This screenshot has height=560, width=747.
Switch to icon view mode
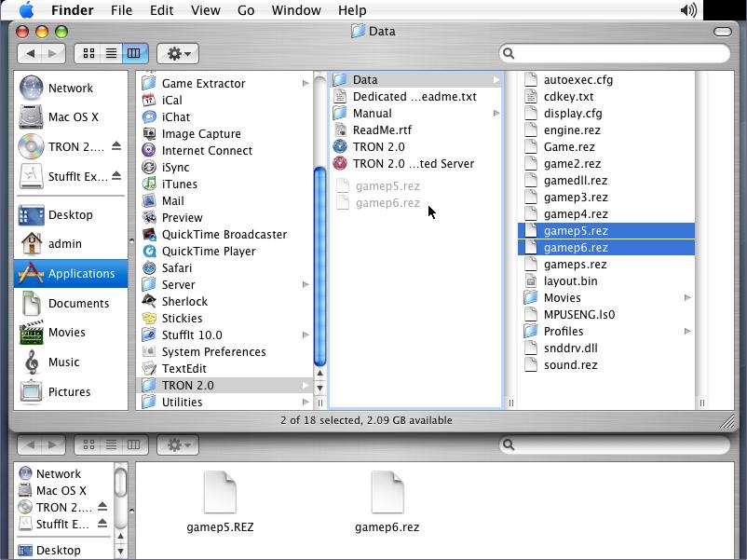89,53
